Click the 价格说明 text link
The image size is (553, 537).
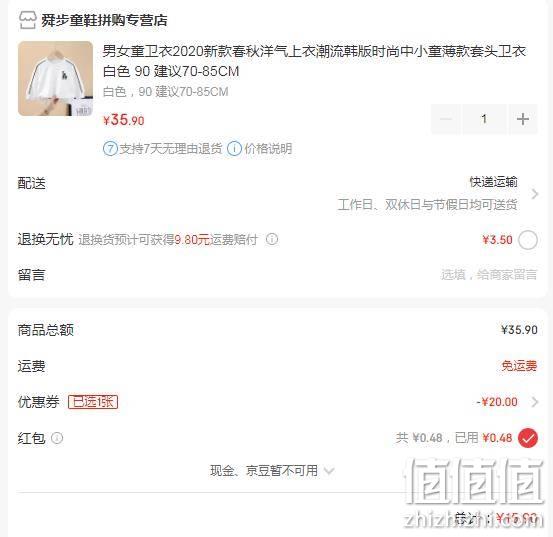268,148
